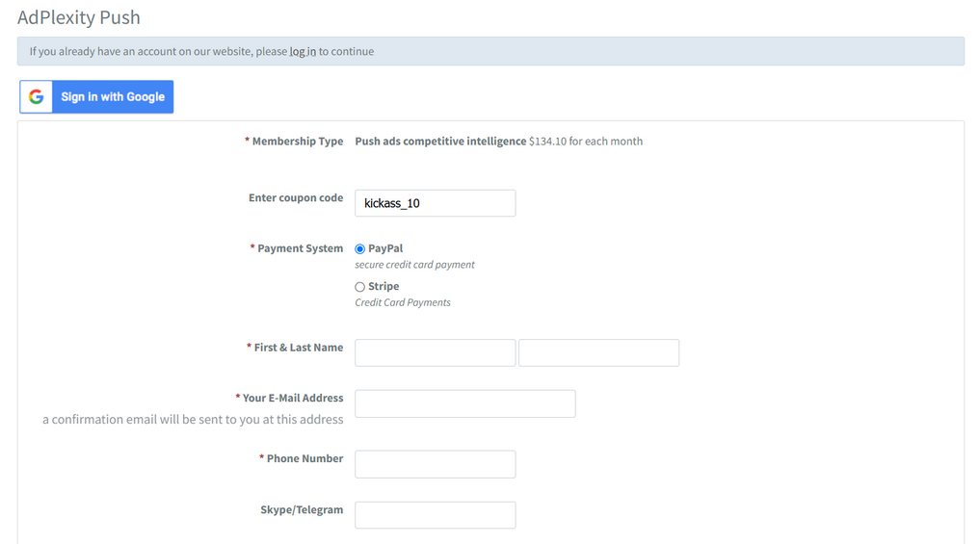The width and height of the screenshot is (980, 544).
Task: Click the Phone Number label
Action: click(305, 458)
